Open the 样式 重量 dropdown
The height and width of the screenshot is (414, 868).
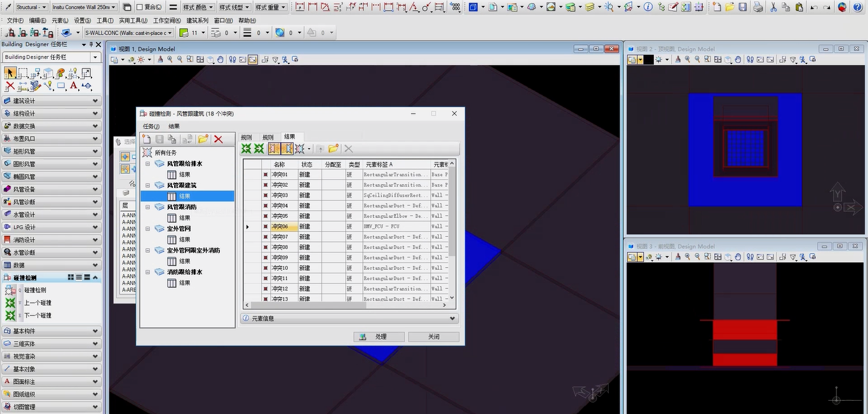(271, 8)
